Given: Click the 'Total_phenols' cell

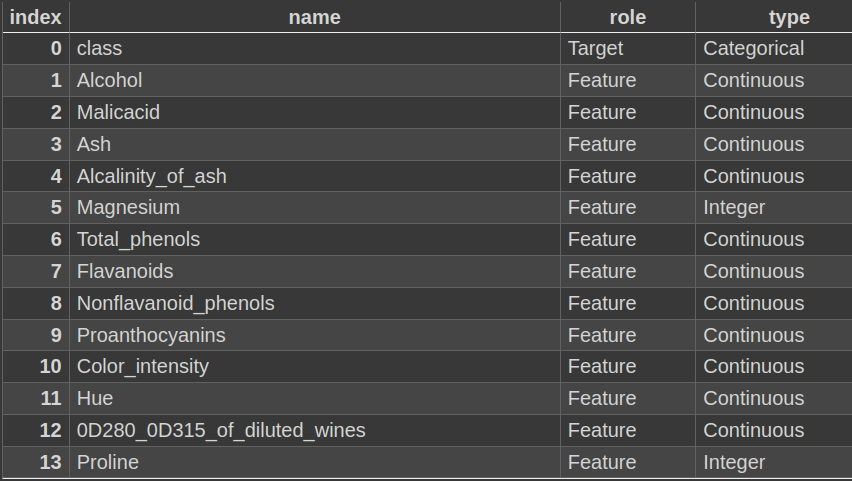Looking at the screenshot, I should tap(138, 239).
